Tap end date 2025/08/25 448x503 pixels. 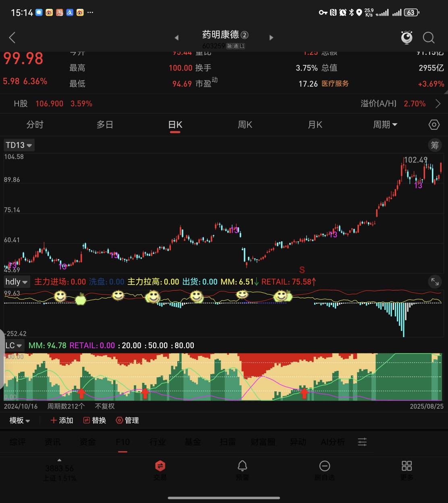(x=427, y=406)
